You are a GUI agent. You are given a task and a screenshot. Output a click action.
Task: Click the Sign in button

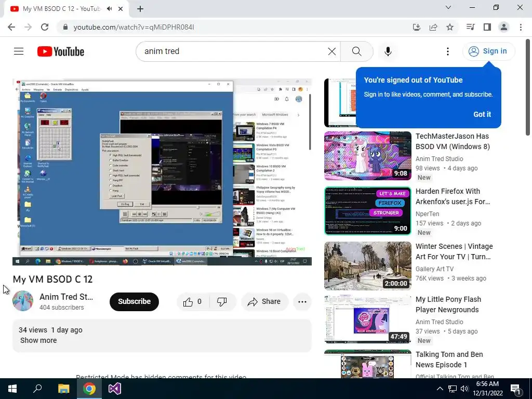coord(489,51)
